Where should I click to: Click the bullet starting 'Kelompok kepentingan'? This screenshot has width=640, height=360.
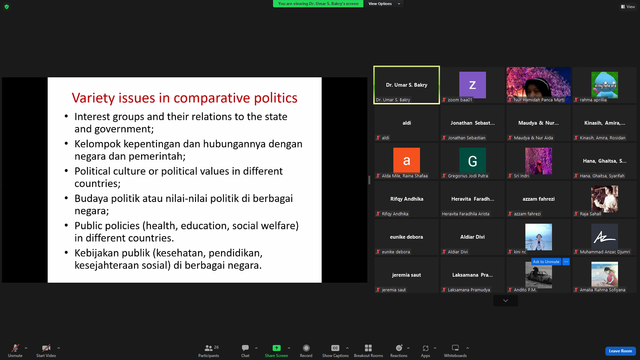pos(188,150)
